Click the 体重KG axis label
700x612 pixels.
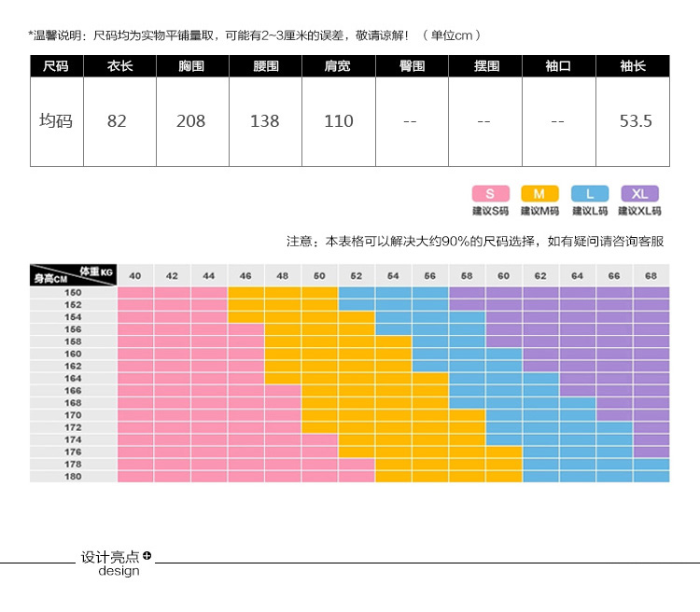(96, 271)
